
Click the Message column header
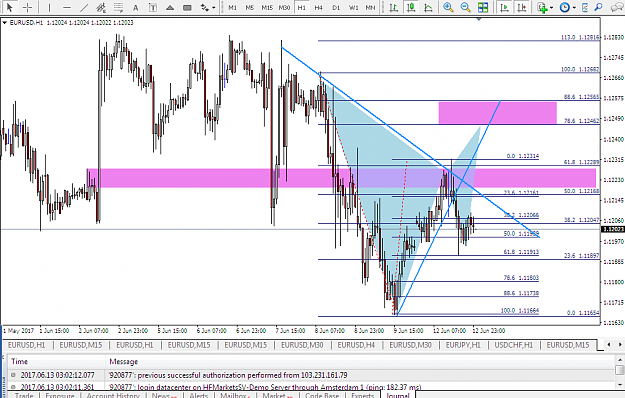pos(360,361)
